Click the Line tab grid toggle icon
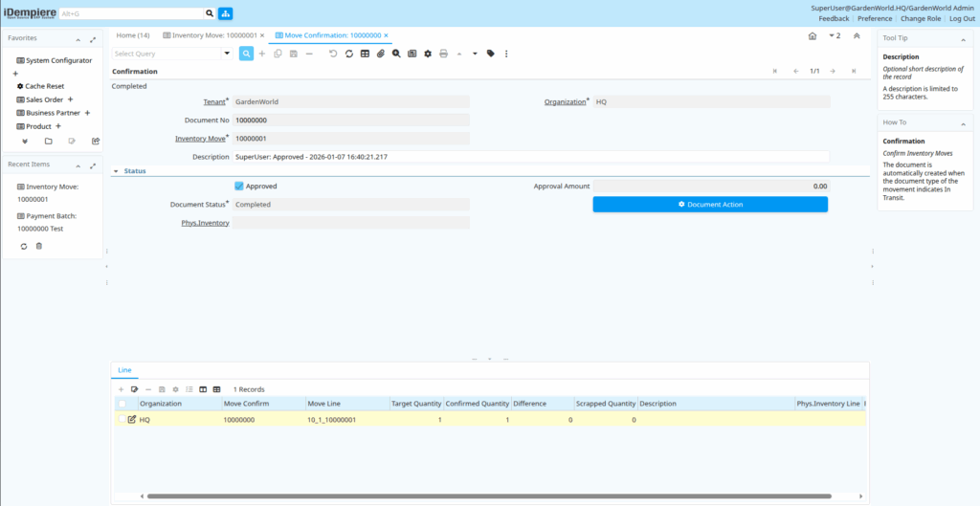The height and width of the screenshot is (506, 980). 216,389
